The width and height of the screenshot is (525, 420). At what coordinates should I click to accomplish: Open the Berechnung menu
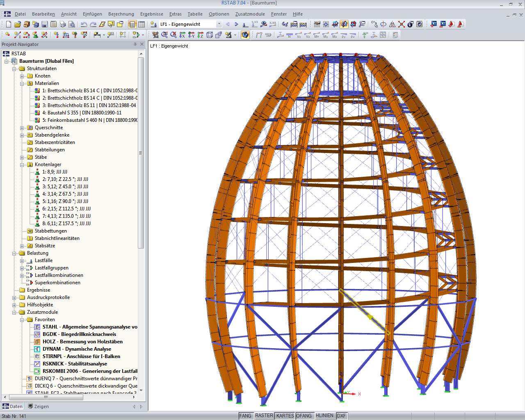121,14
